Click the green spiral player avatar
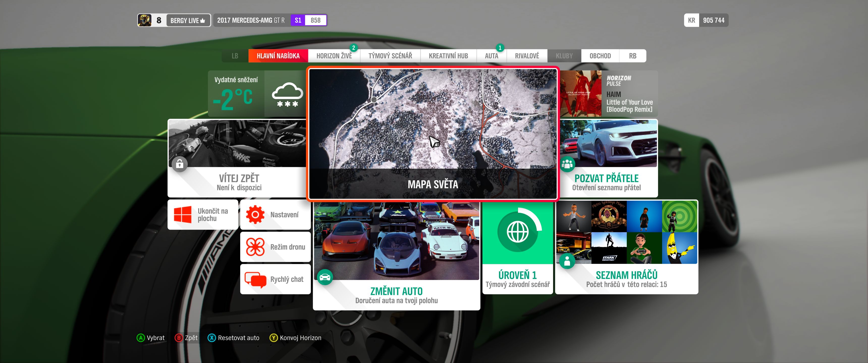The height and width of the screenshot is (363, 868). coord(680,217)
